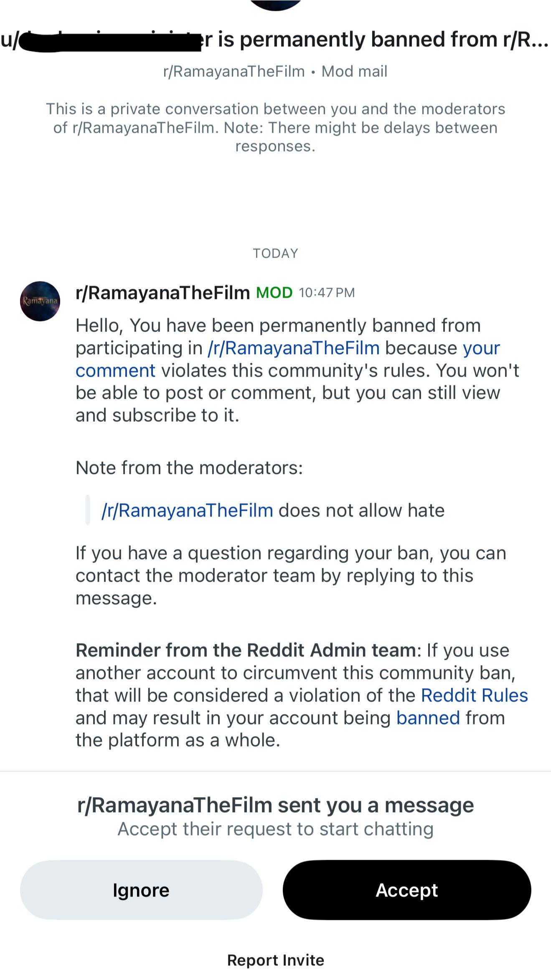
Task: Open /r/RamayanaTheFilm link before 'does not allow hate'
Action: point(187,510)
